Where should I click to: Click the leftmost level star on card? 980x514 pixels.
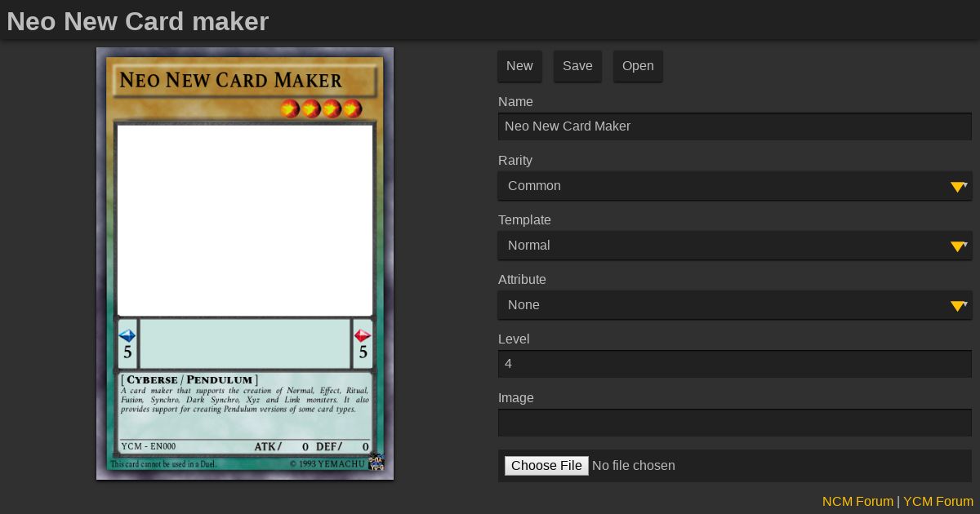tap(290, 109)
